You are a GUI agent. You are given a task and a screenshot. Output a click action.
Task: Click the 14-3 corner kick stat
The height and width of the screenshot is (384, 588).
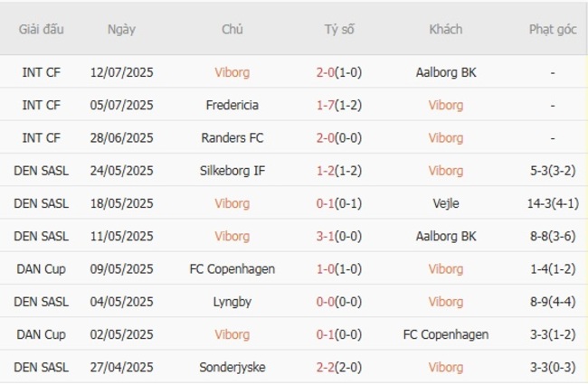539,203
